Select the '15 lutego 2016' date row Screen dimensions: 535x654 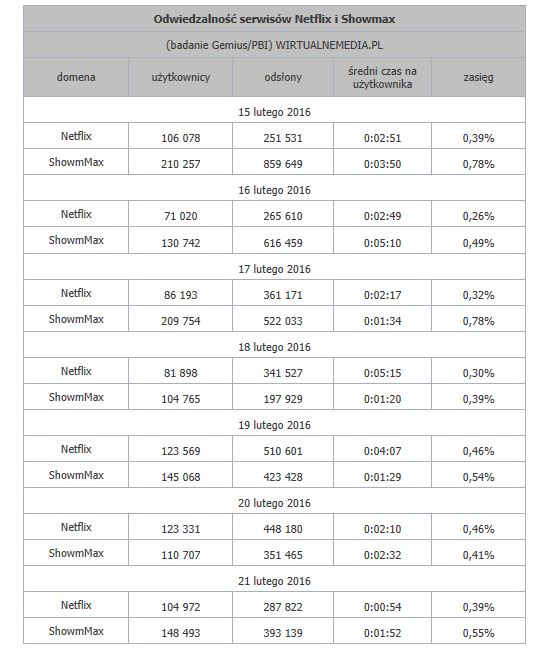(274, 112)
